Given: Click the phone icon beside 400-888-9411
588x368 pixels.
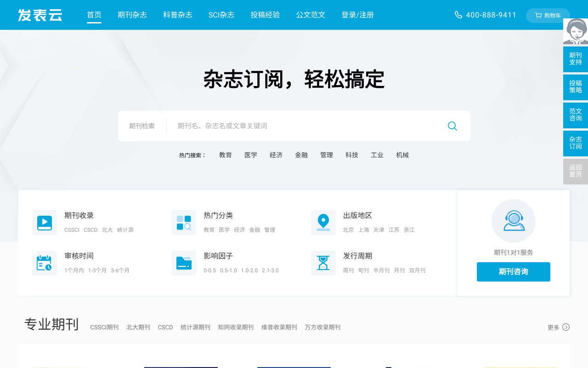Looking at the screenshot, I should [x=458, y=15].
